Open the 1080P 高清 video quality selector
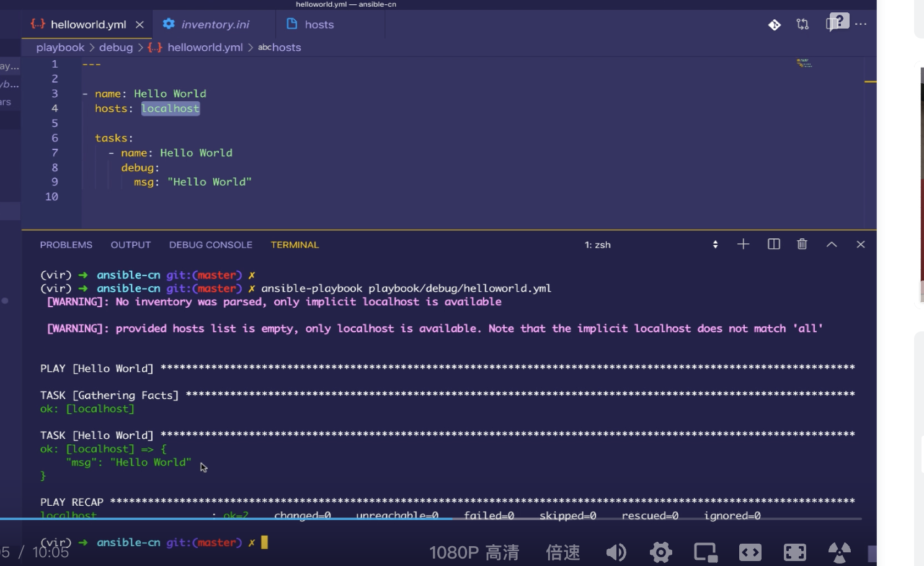Viewport: 924px width, 566px height. coord(474,552)
